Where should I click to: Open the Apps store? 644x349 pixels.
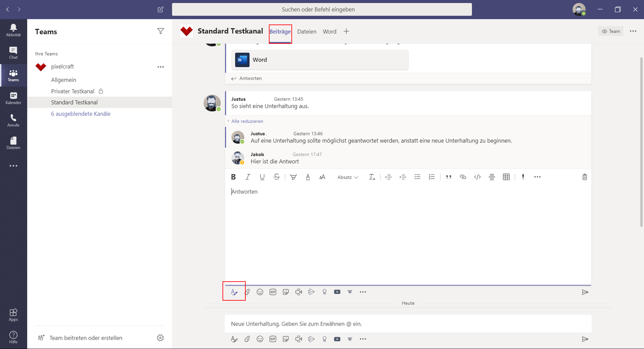13,315
